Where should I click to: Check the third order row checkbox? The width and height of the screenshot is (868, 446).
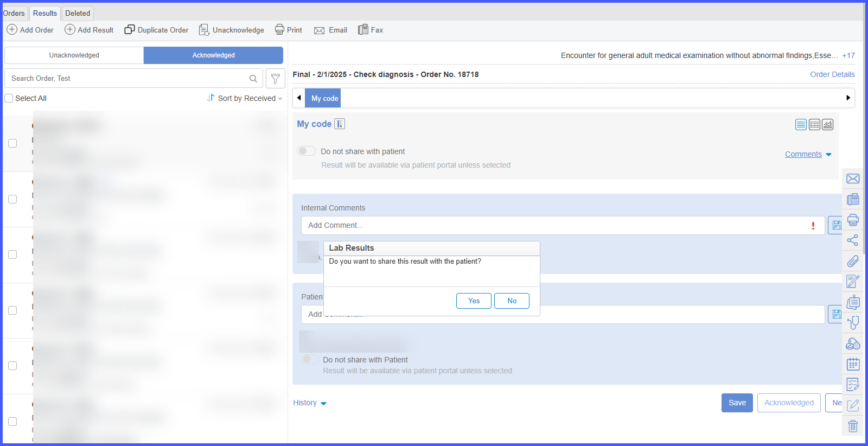coord(12,254)
